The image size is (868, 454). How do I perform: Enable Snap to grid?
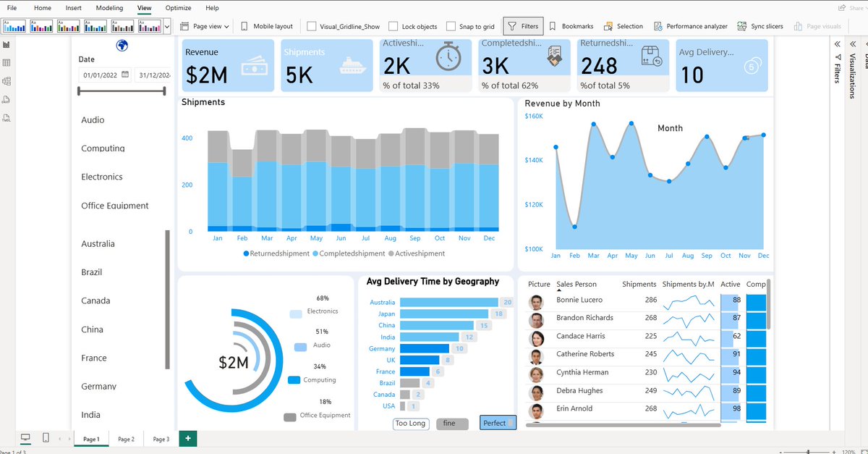coord(450,25)
